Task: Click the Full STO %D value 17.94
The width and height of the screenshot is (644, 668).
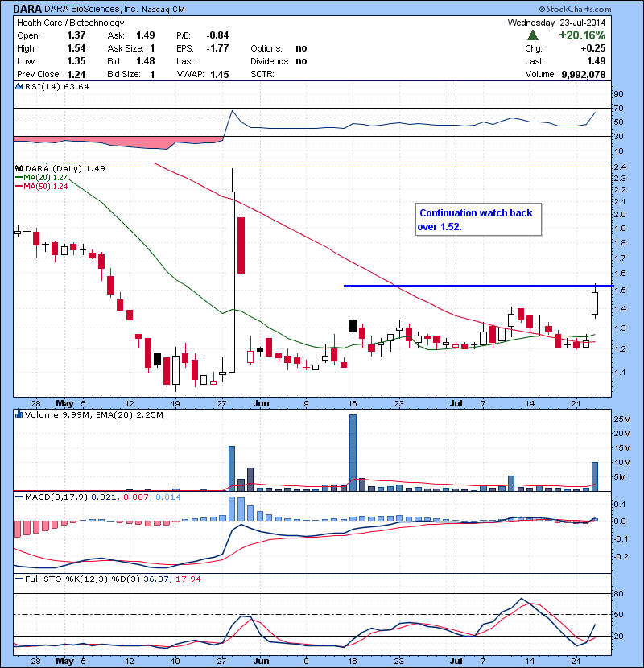Action: (x=188, y=579)
